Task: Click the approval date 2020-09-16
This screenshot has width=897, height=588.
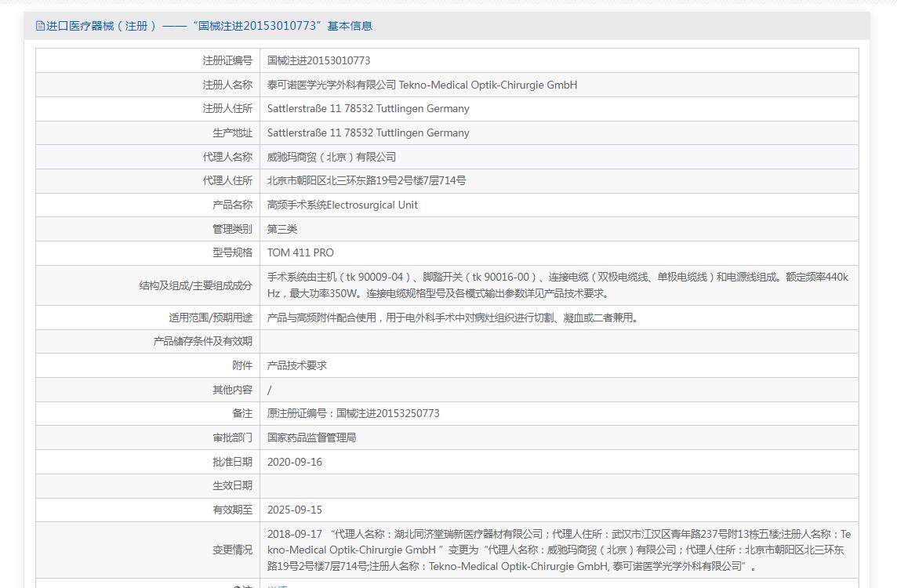Action: 295,462
